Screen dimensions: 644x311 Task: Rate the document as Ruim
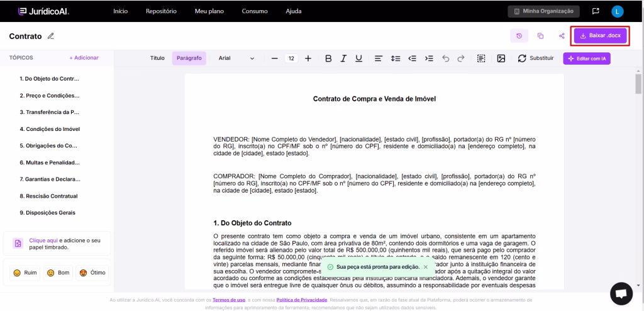click(x=25, y=273)
